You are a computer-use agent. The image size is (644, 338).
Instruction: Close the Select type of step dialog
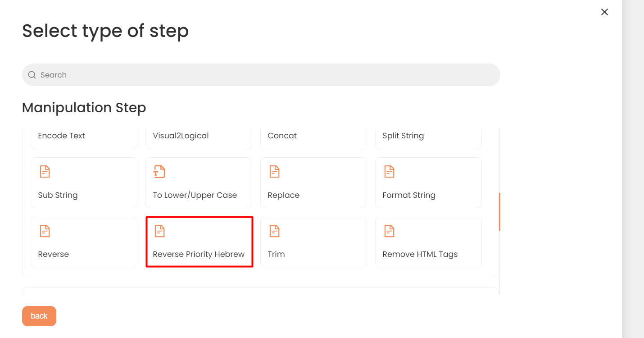(604, 12)
